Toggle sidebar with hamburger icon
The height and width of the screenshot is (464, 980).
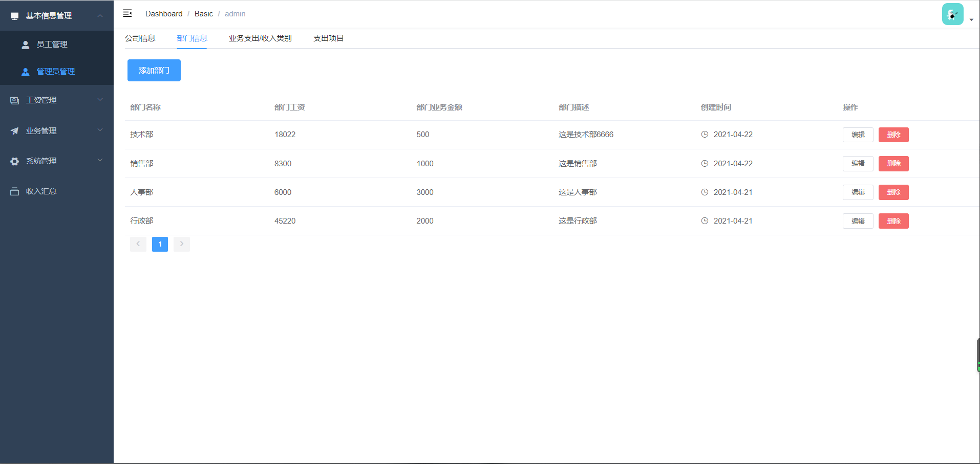click(x=127, y=13)
